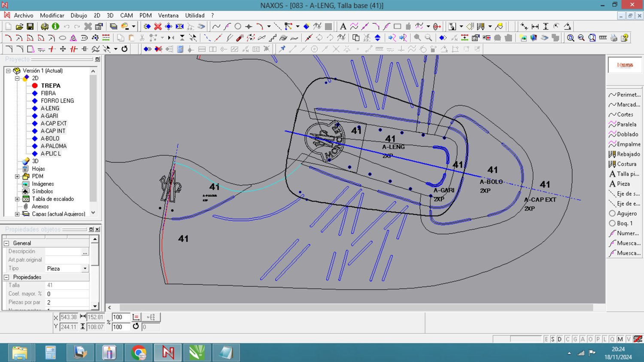Select Cortes in the right panel
The width and height of the screenshot is (644, 362).
tap(624, 115)
